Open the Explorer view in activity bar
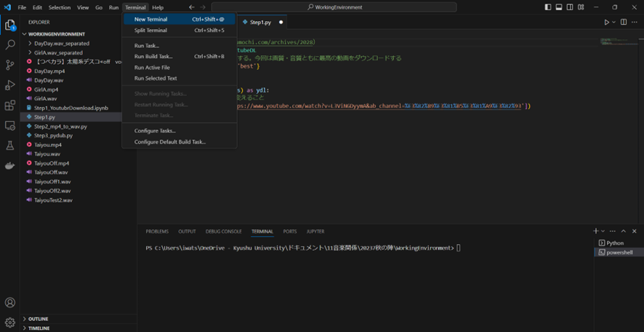 [x=10, y=25]
